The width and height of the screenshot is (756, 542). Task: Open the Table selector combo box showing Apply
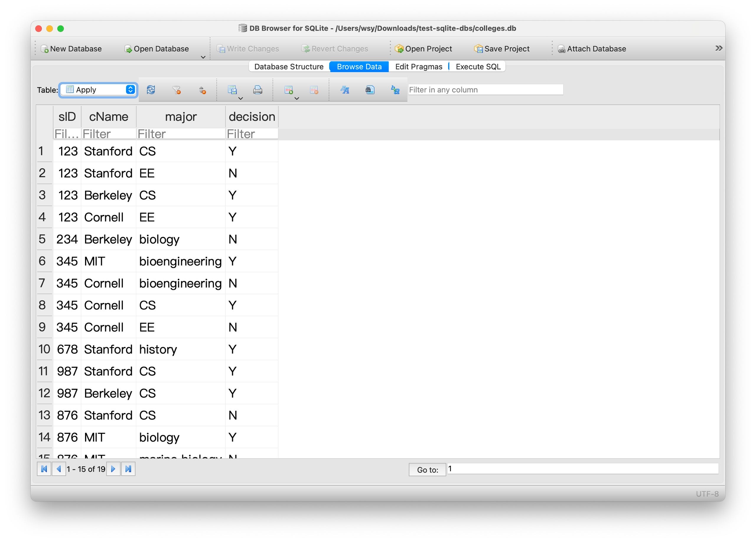click(x=98, y=90)
